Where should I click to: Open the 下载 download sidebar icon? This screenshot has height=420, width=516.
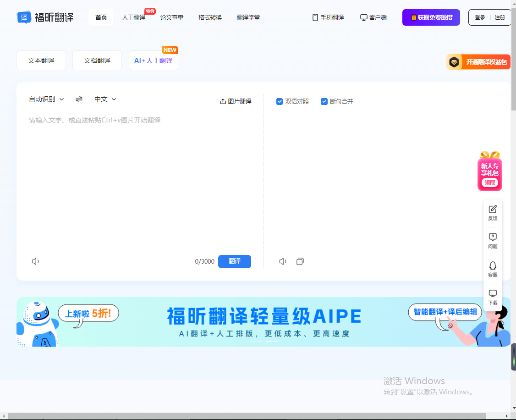click(x=493, y=298)
